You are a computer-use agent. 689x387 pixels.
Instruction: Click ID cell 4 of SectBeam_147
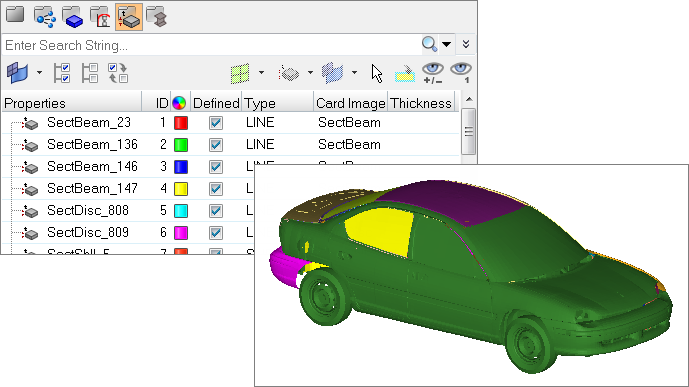163,188
